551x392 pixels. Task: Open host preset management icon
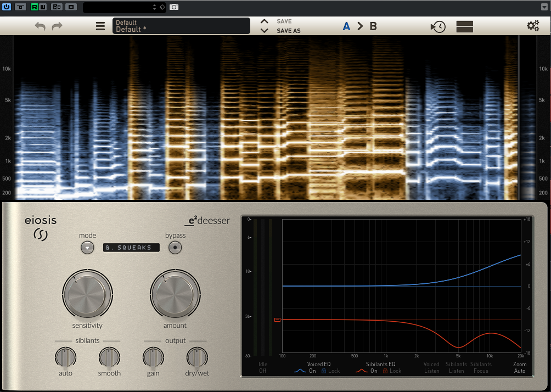(x=71, y=7)
